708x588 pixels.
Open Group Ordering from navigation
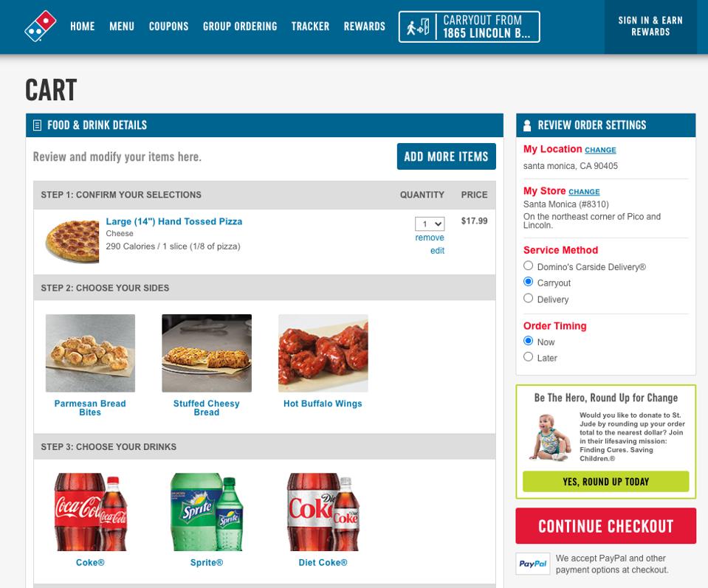(240, 26)
